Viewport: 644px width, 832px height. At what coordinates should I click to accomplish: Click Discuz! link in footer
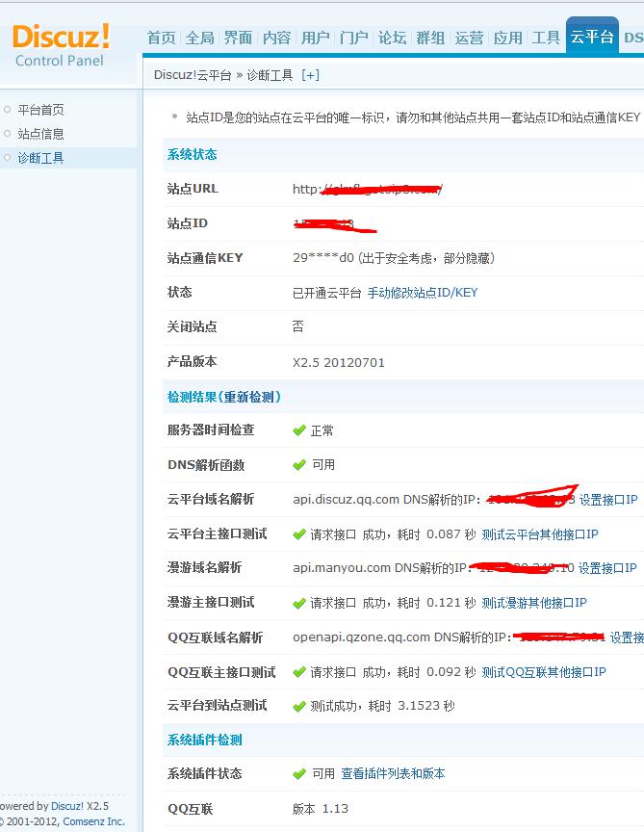[x=67, y=806]
